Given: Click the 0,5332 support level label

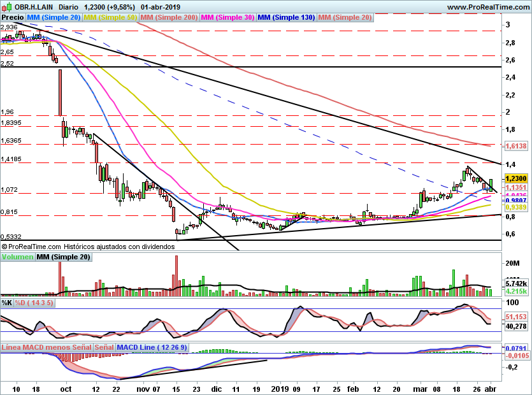Looking at the screenshot, I should tap(11, 236).
